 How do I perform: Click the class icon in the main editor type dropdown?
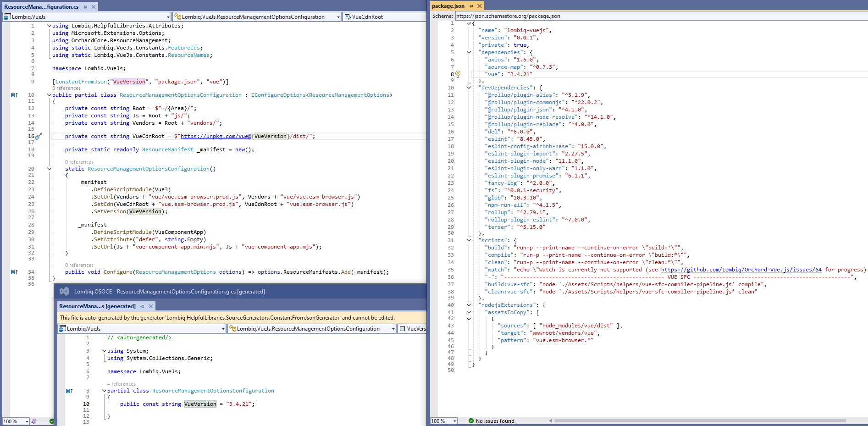[177, 17]
